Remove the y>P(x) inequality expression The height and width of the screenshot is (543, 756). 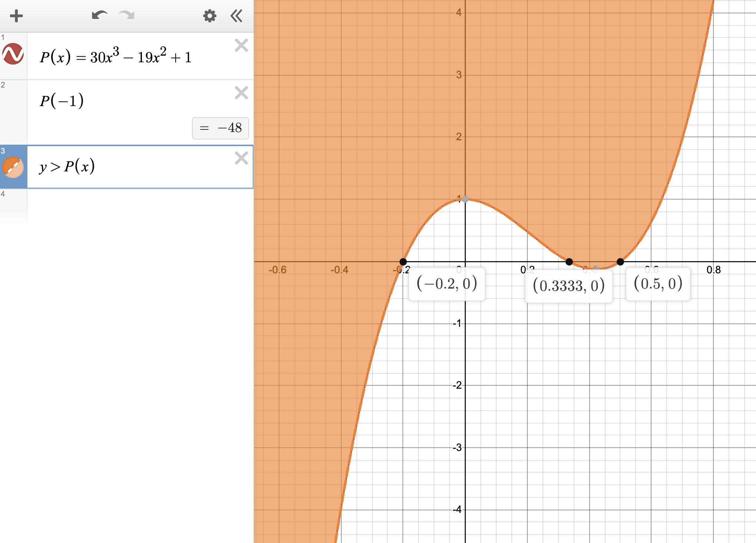pyautogui.click(x=241, y=158)
